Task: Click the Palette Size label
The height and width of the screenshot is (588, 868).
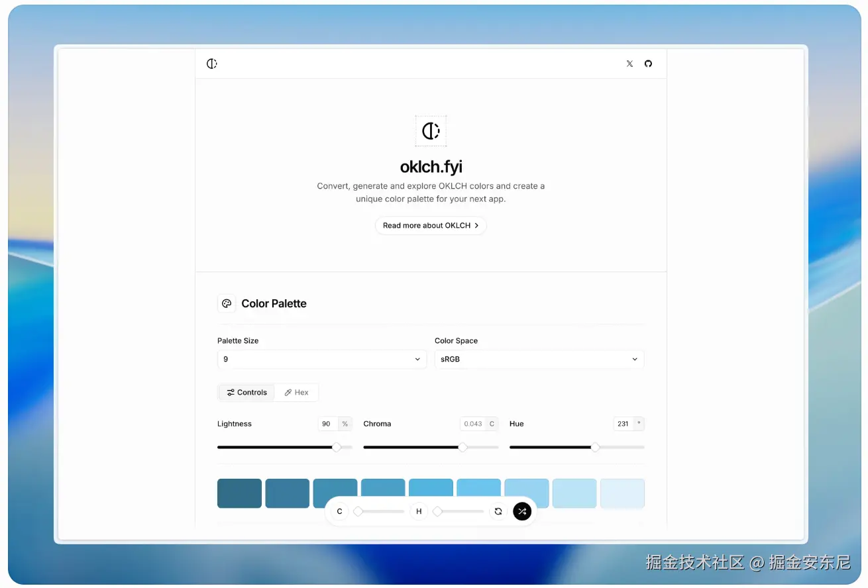Action: tap(238, 340)
